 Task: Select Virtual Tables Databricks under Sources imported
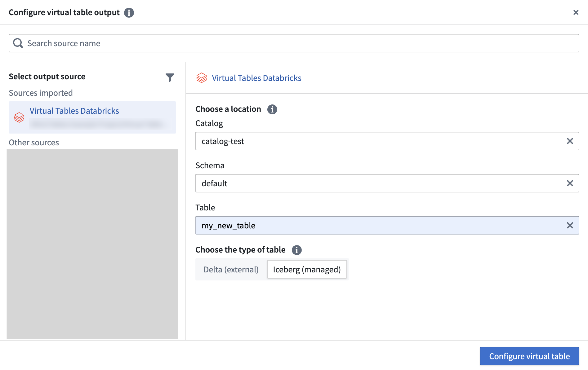pyautogui.click(x=92, y=117)
